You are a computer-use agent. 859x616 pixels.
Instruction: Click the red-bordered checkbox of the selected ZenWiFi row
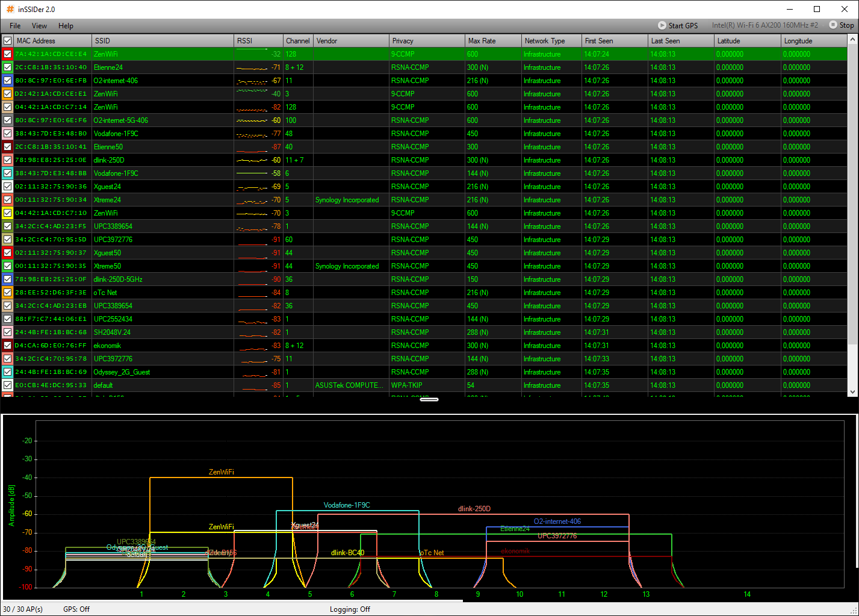tap(8, 54)
